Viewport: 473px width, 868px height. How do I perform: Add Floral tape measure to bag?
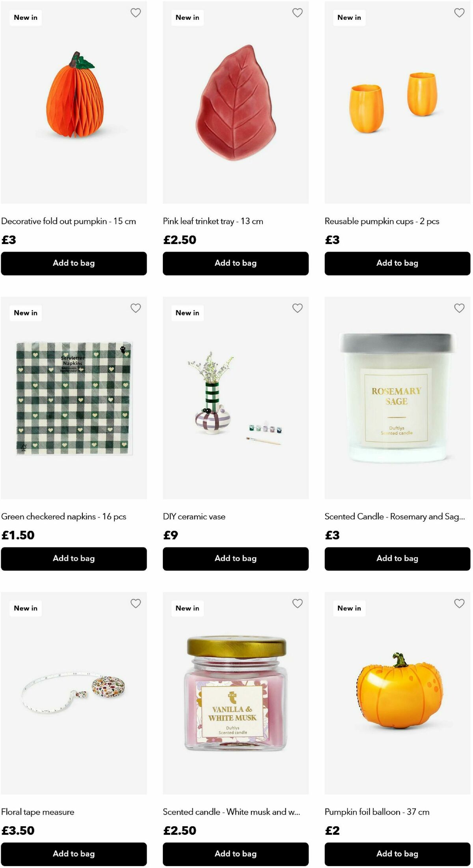pos(74,854)
